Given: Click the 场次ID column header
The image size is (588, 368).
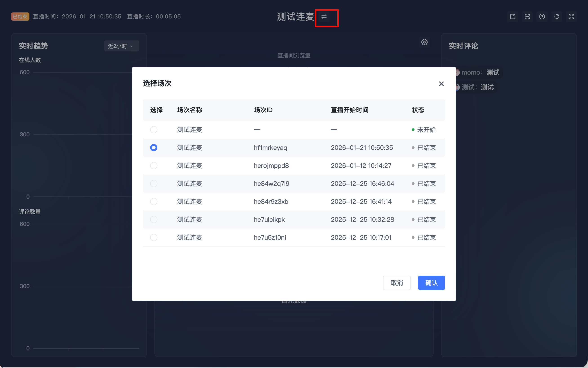Looking at the screenshot, I should (x=263, y=110).
